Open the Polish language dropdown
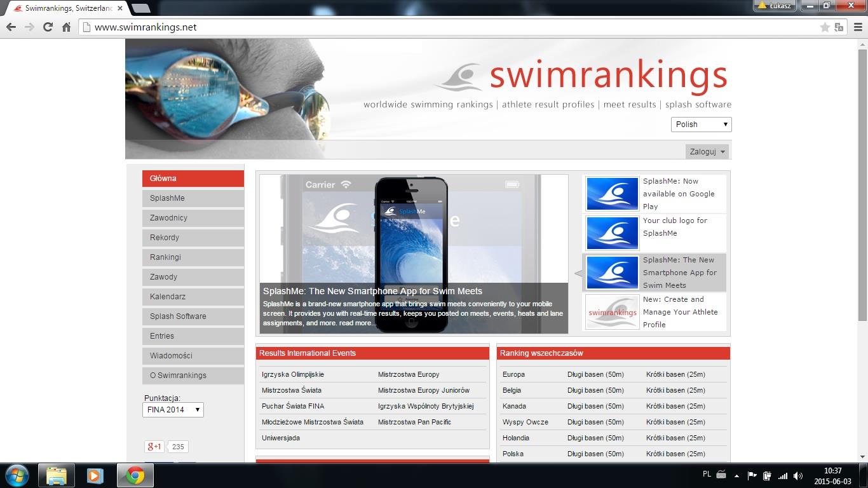This screenshot has width=868, height=488. coord(701,125)
